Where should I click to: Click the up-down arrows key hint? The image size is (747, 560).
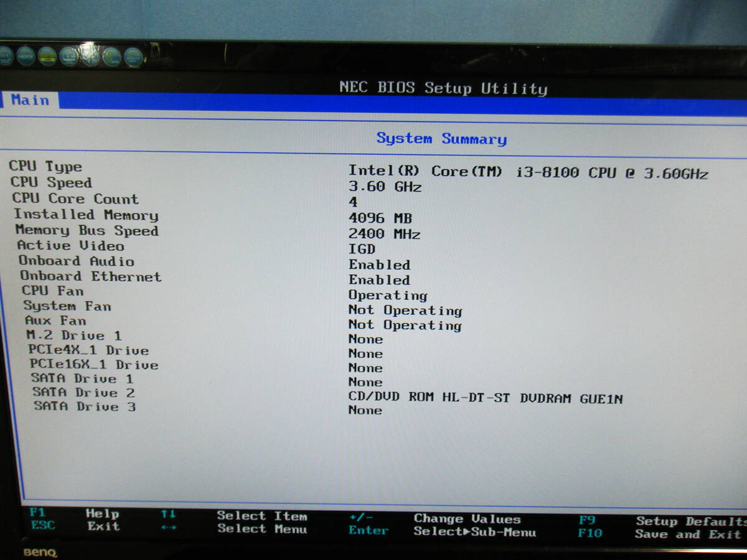[x=168, y=515]
